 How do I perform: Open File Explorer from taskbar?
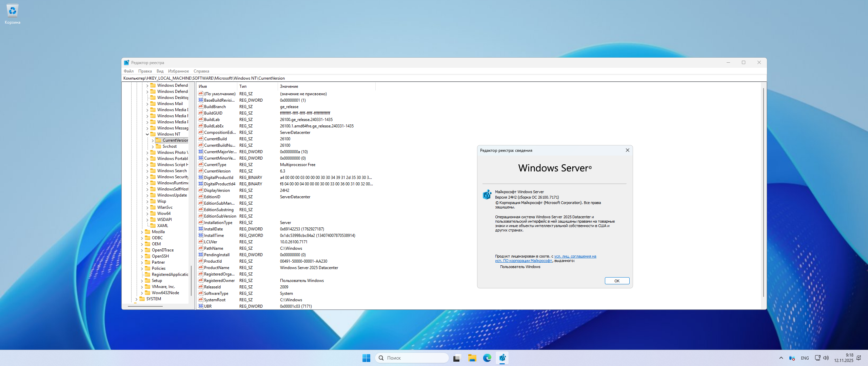[x=472, y=358]
